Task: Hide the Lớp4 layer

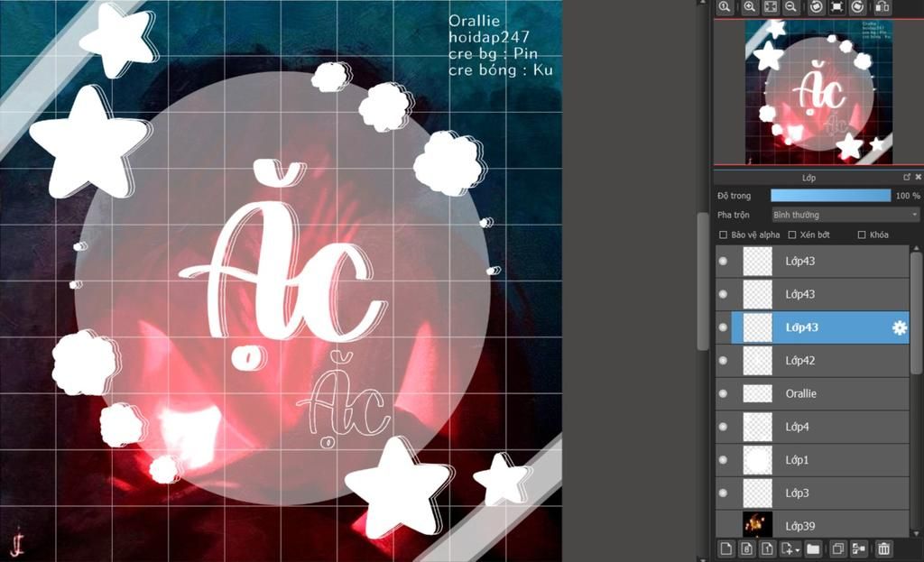Action: pos(723,427)
